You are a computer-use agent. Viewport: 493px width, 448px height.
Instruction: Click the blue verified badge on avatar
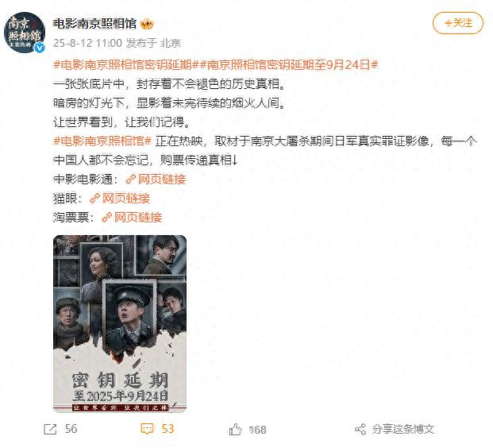(x=40, y=48)
